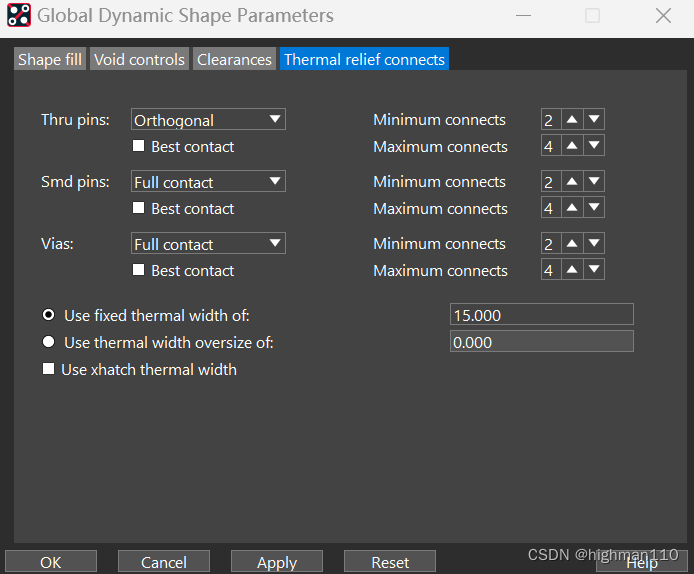Screen dimensions: 694x574
Task: Decrease Vias minimum connects value
Action: click(594, 244)
